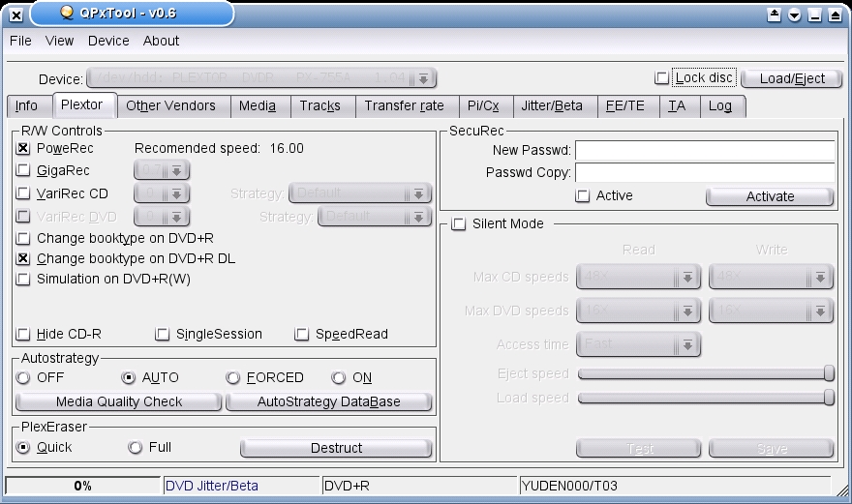The height and width of the screenshot is (504, 852).
Task: Open the VariRec CD value dropdown
Action: [162, 193]
